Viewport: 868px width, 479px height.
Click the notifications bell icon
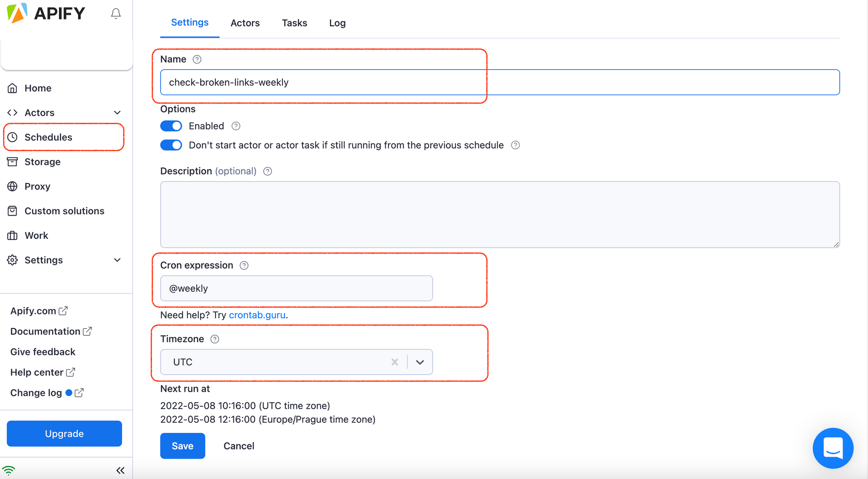click(x=115, y=14)
